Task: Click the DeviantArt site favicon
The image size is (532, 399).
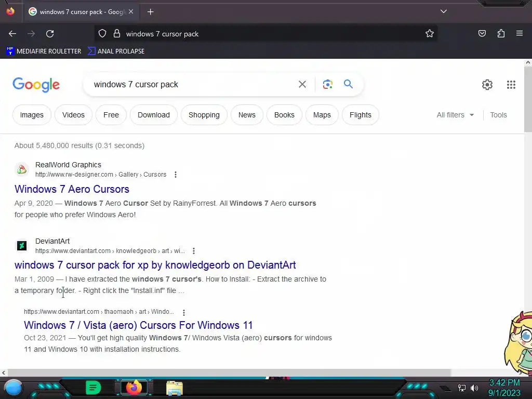Action: pyautogui.click(x=22, y=246)
